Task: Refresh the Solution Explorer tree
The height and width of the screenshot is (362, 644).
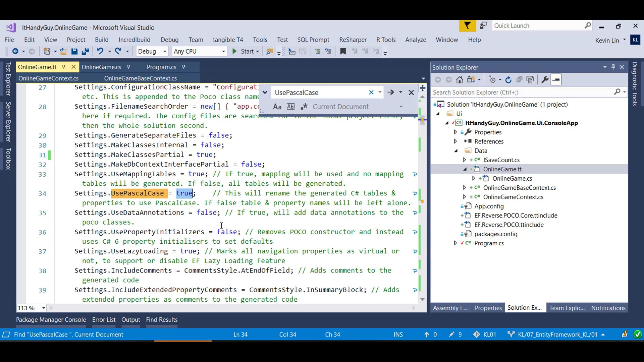Action: coord(508,80)
